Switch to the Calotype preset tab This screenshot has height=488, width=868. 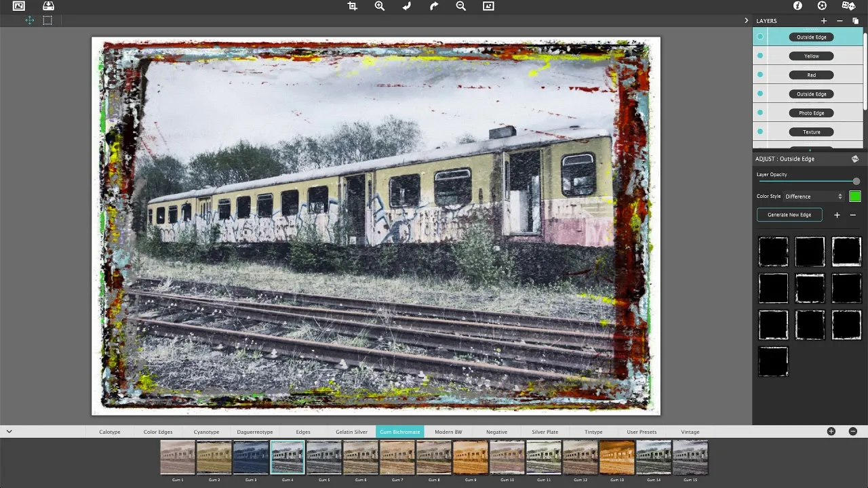click(110, 432)
